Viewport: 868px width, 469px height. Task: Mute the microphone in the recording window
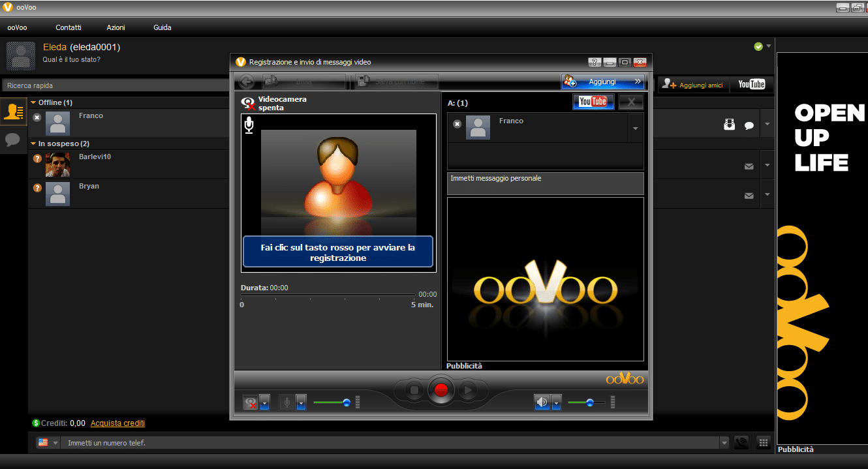pyautogui.click(x=286, y=402)
